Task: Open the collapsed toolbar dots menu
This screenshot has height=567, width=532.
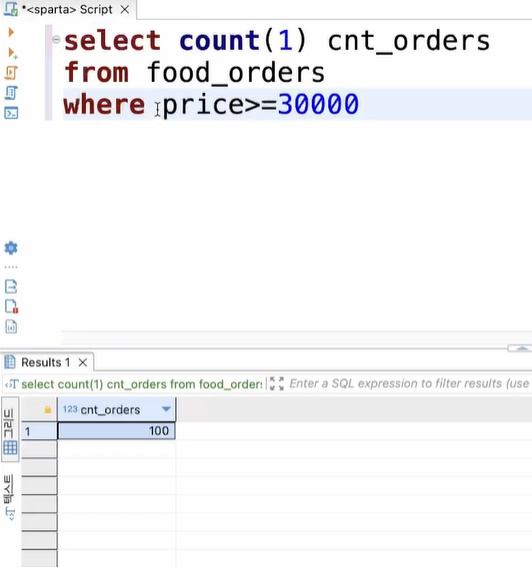Action: (11, 267)
